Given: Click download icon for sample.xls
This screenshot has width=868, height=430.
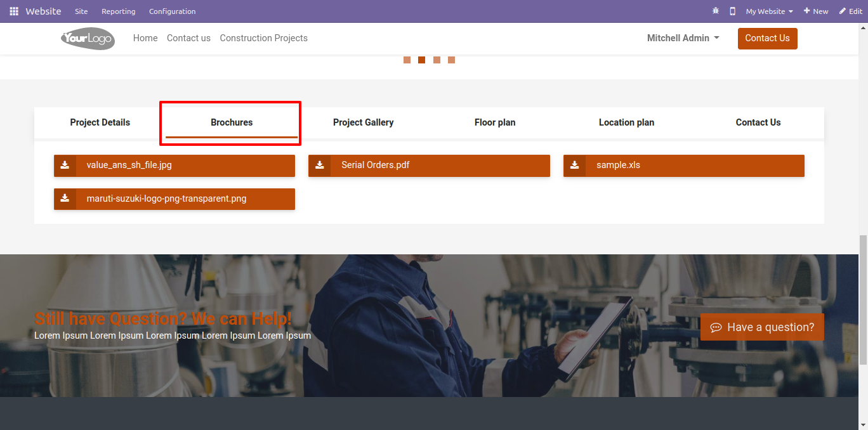Looking at the screenshot, I should pyautogui.click(x=574, y=165).
